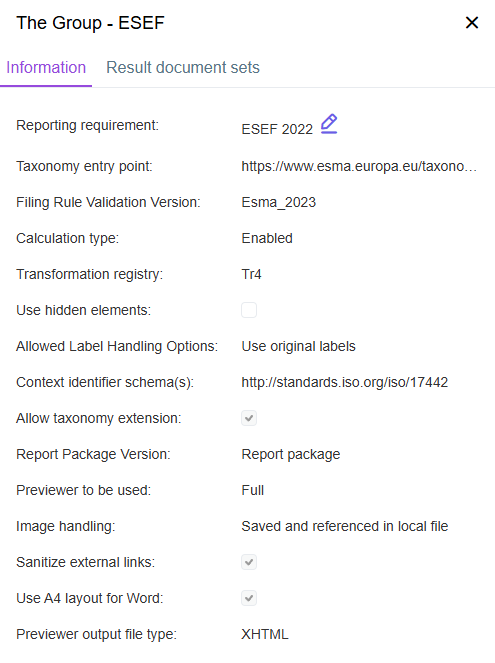Click The Group - ESEF panel title

coord(90,23)
